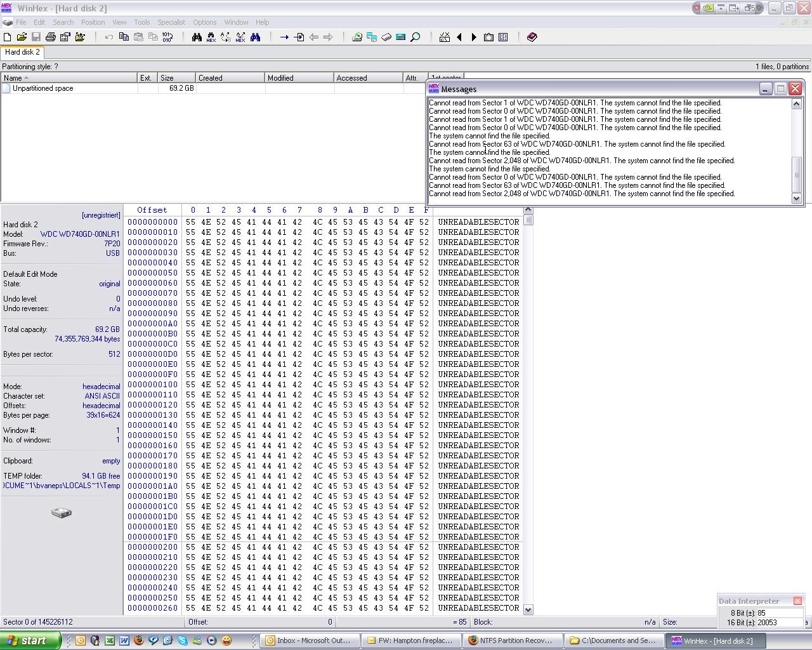Switch to FW: Hampton fireplace taskbar button

pyautogui.click(x=411, y=640)
